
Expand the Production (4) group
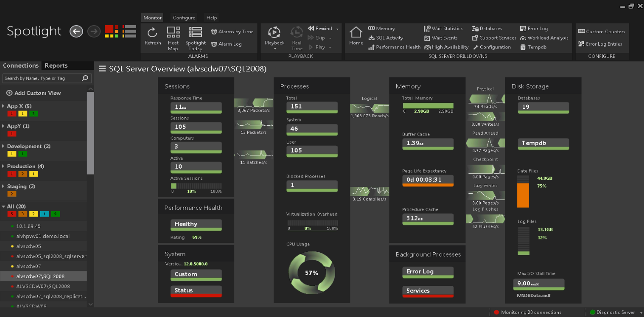pyautogui.click(x=3, y=166)
